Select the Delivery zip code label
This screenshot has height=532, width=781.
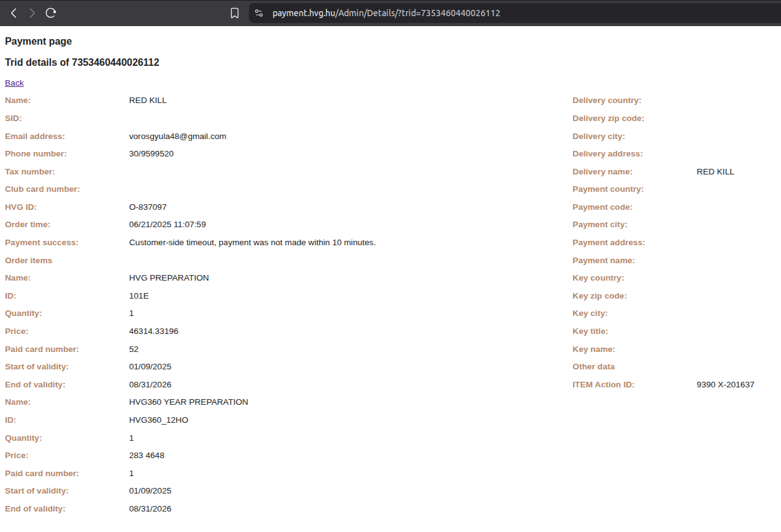(608, 119)
